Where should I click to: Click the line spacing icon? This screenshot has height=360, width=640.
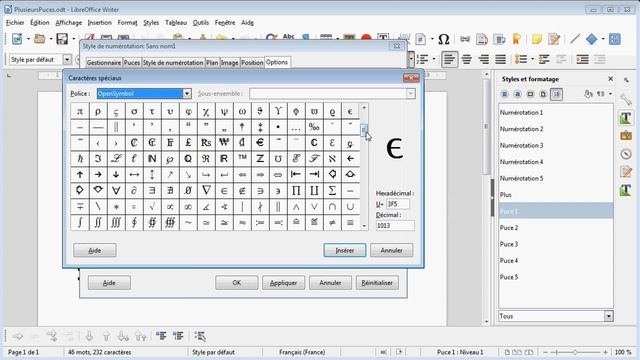click(521, 60)
